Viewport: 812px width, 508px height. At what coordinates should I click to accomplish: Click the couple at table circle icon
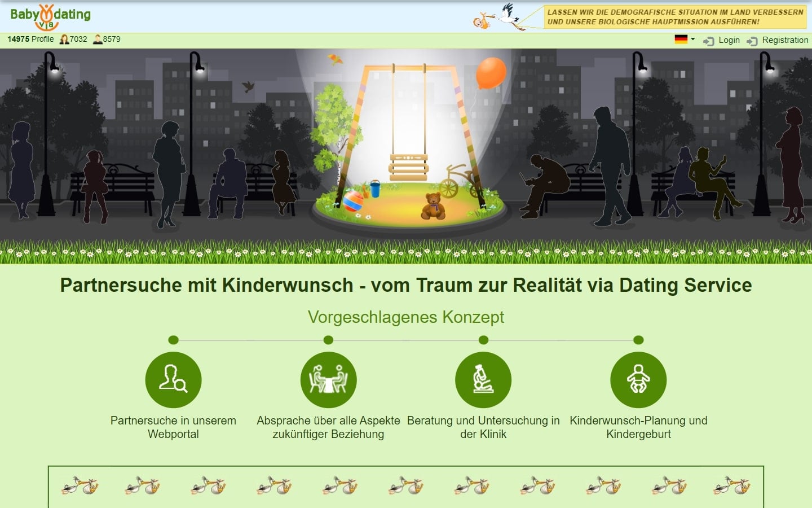coord(328,380)
